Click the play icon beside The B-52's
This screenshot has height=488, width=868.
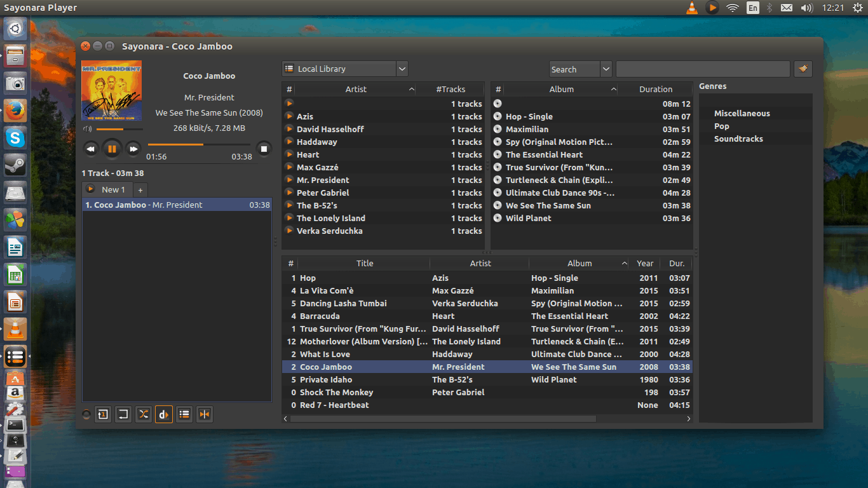coord(289,205)
